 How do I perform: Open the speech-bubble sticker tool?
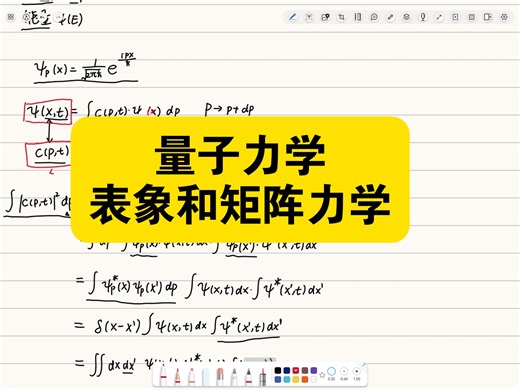click(x=374, y=17)
